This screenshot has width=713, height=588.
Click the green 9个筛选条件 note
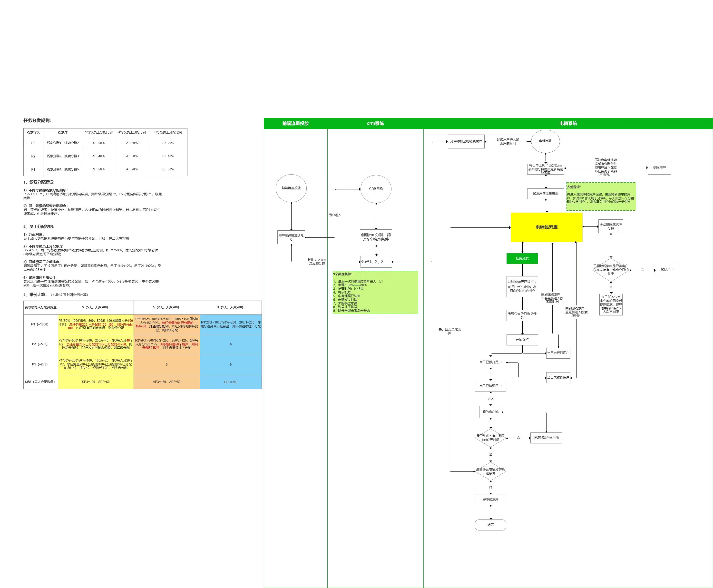coord(375,292)
